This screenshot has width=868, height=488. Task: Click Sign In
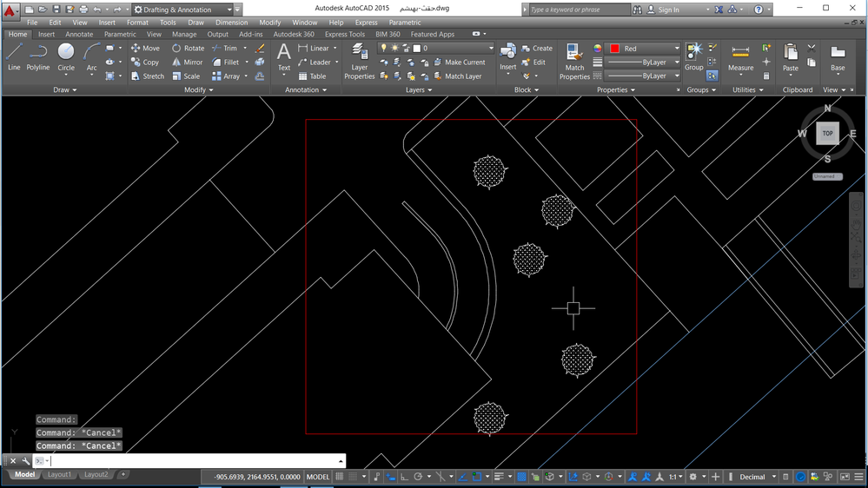point(663,10)
